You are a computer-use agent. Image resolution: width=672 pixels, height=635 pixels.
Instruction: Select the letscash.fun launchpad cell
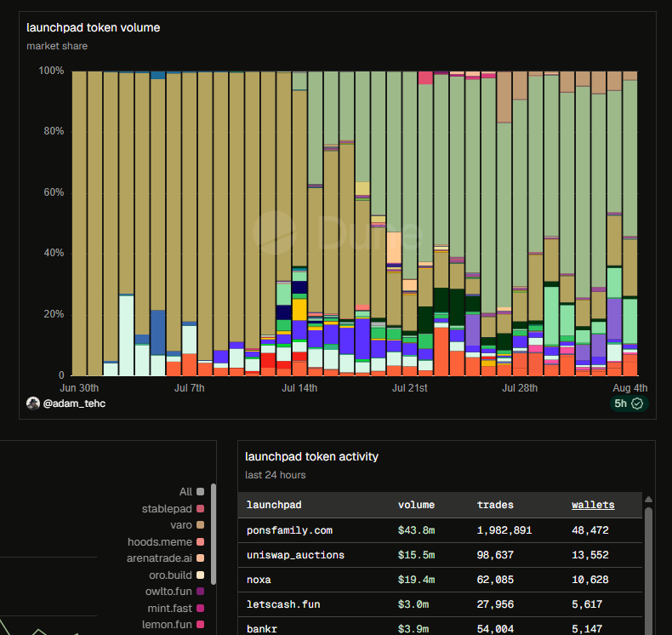[x=283, y=604]
